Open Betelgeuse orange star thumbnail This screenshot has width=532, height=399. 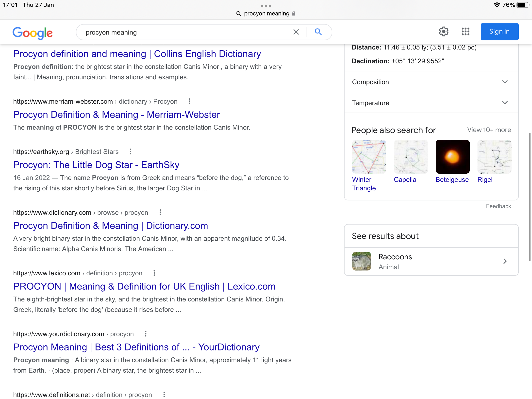click(452, 157)
